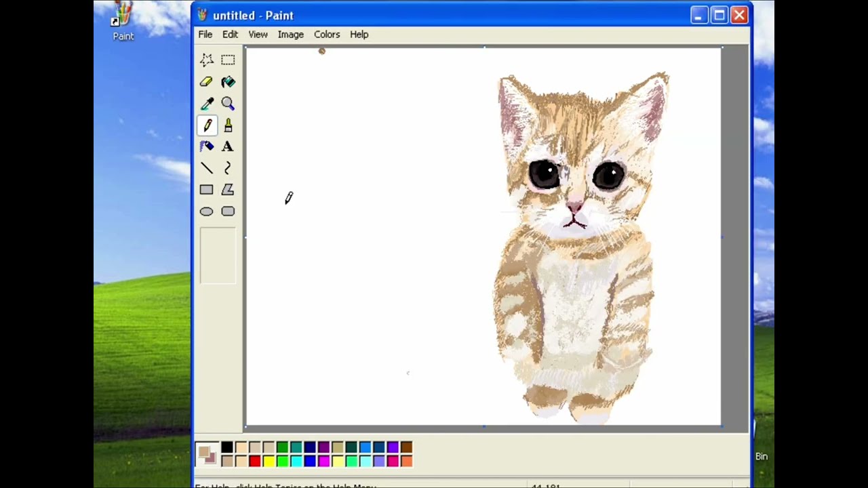Pick the bright blue color swatch

coord(310,461)
